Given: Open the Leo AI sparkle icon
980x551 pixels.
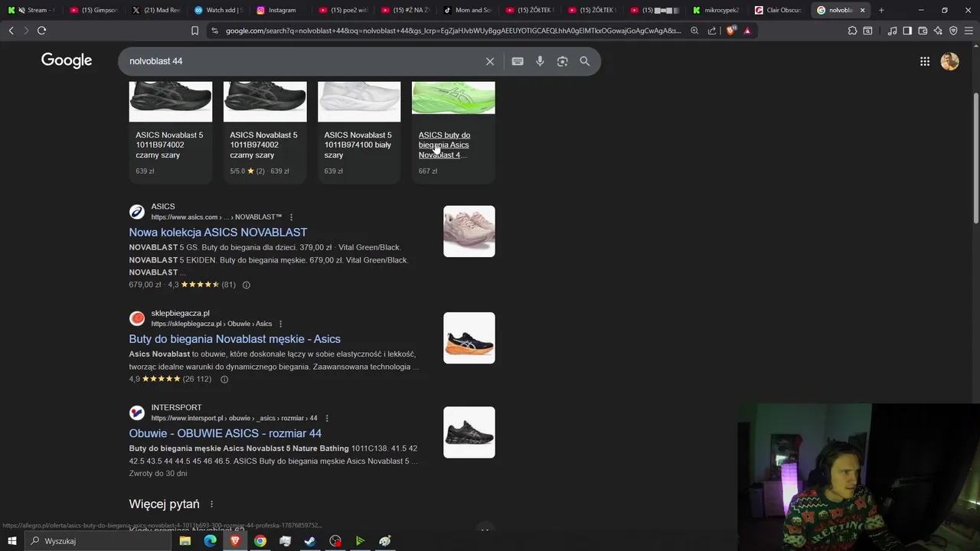Looking at the screenshot, I should 938,31.
